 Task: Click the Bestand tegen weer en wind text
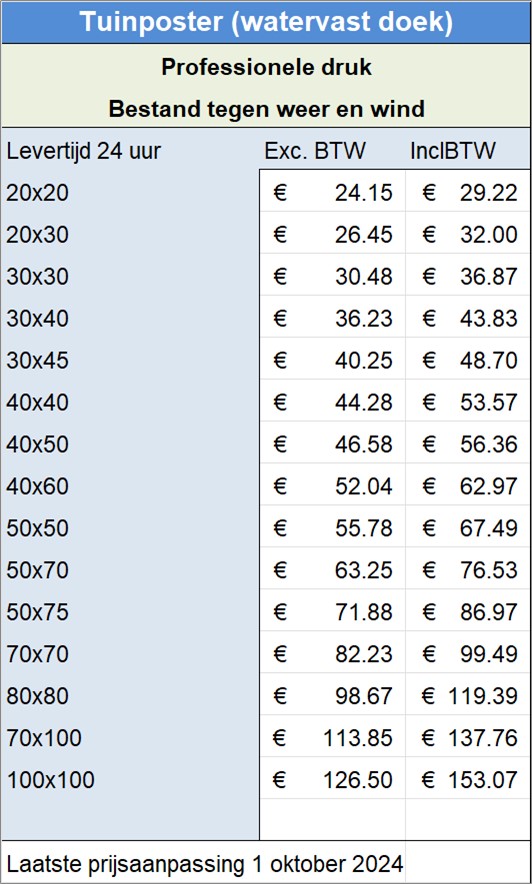(267, 109)
